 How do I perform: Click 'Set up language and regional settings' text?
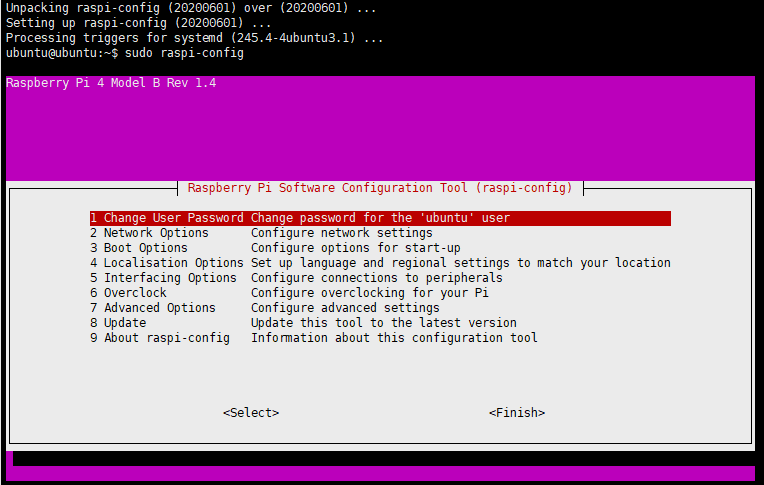pos(380,263)
